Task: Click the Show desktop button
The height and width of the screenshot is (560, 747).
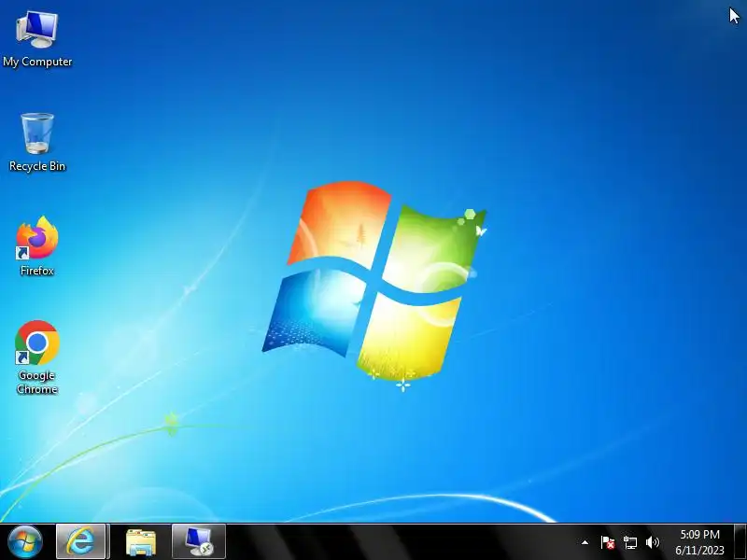Action: pyautogui.click(x=740, y=542)
